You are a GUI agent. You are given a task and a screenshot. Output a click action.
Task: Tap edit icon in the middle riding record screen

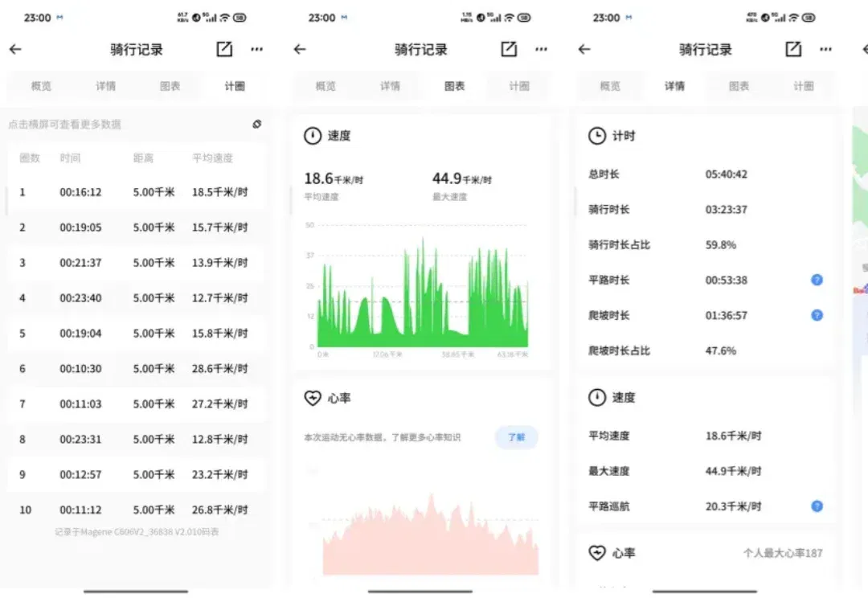[x=509, y=49]
